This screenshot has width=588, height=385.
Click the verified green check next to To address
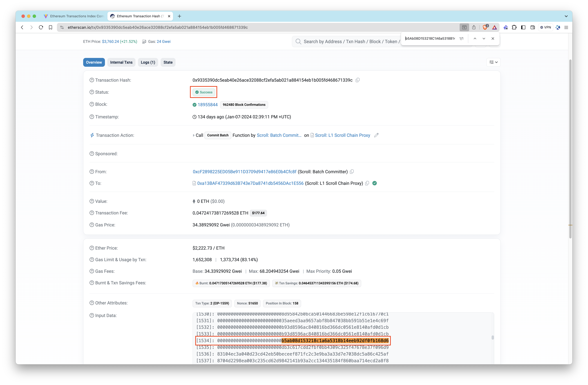click(x=375, y=183)
